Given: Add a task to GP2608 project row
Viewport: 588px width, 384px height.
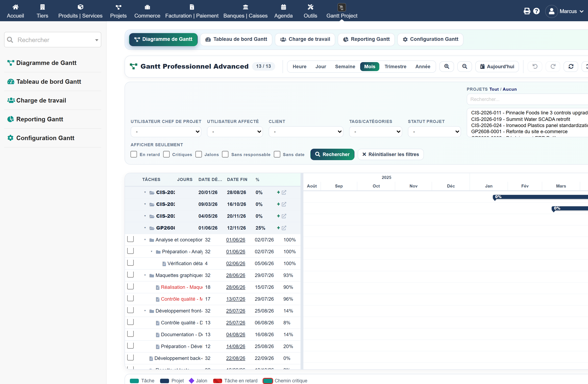Looking at the screenshot, I should [x=278, y=228].
